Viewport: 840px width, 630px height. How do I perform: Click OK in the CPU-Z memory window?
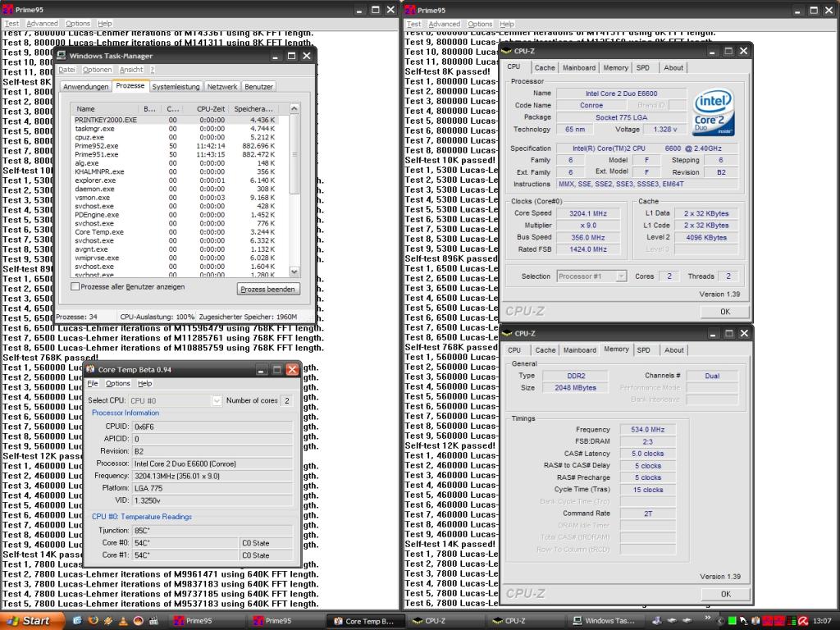click(x=725, y=594)
